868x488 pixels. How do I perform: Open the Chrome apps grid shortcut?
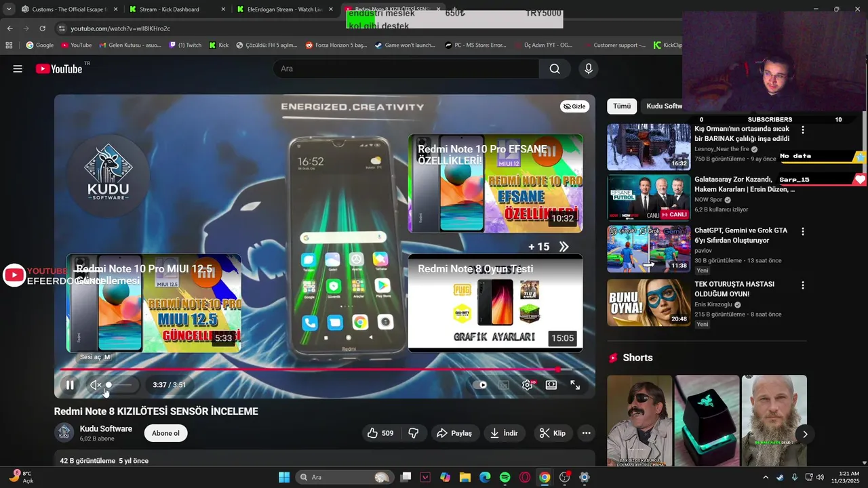[x=9, y=45]
